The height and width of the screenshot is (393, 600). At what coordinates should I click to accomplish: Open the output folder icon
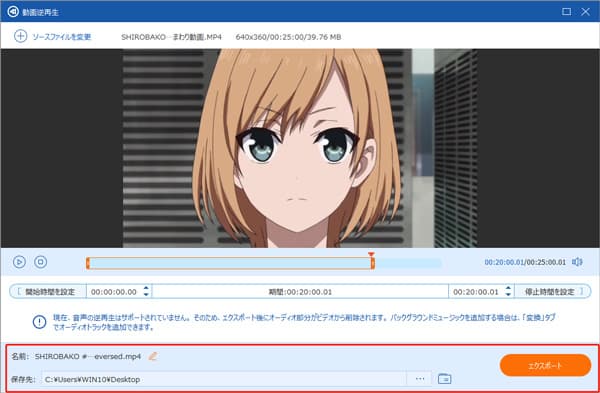pyautogui.click(x=444, y=379)
